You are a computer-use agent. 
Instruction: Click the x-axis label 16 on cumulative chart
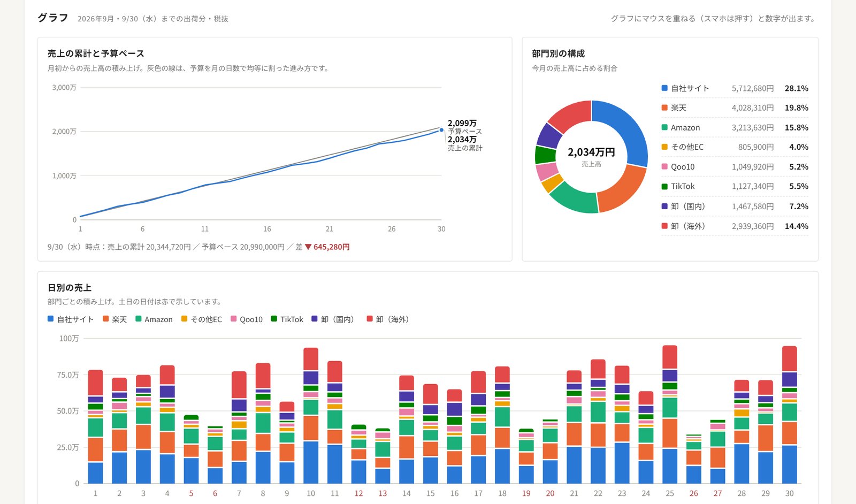[x=267, y=229]
